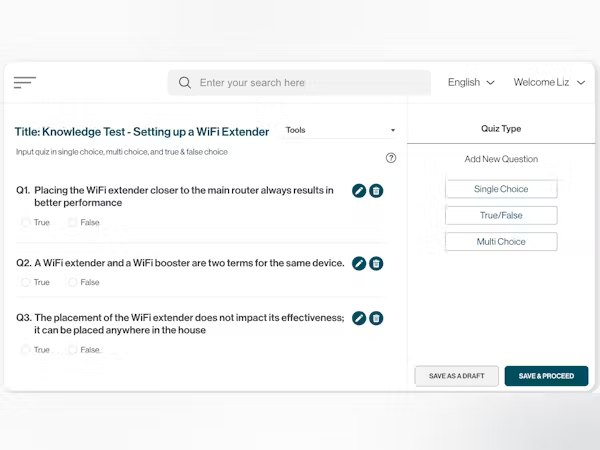
Task: Delete question Q2 with trash icon
Action: [x=376, y=263]
